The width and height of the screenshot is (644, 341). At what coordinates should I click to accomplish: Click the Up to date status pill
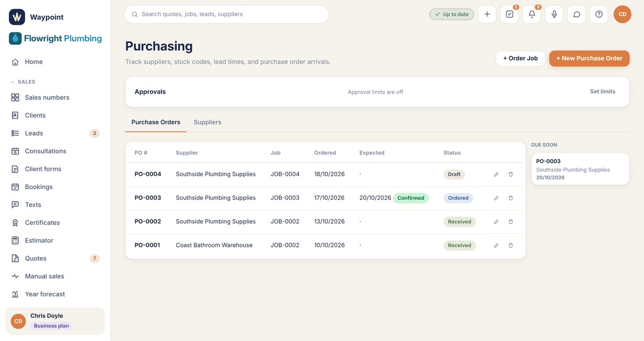pos(452,14)
